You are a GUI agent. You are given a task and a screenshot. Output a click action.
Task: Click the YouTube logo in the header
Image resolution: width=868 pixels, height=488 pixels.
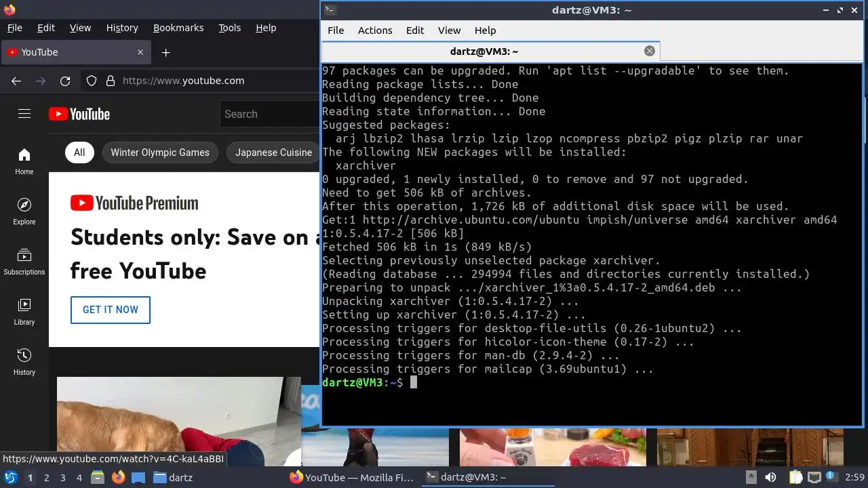[79, 114]
